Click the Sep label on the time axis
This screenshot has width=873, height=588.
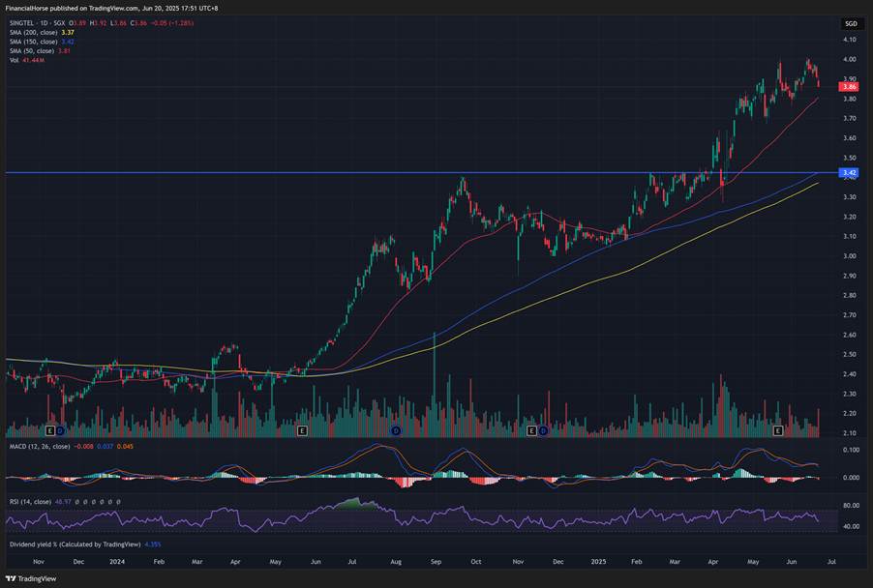436,562
